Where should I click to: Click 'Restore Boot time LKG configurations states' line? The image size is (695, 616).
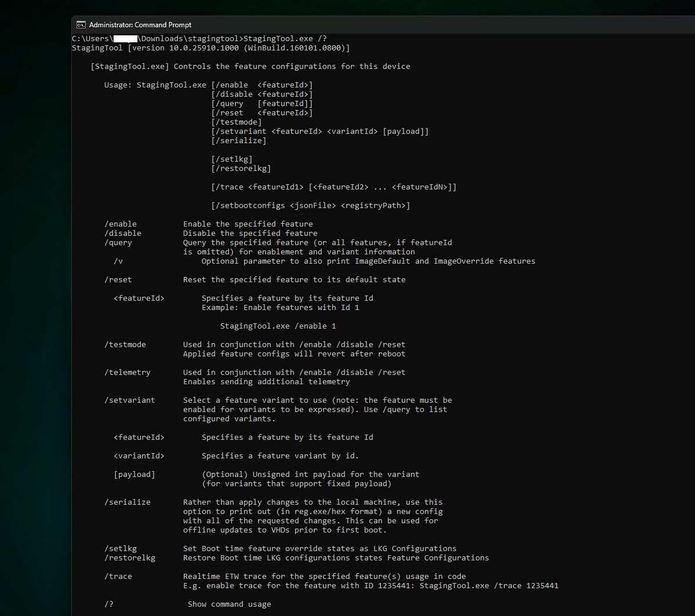click(x=336, y=559)
